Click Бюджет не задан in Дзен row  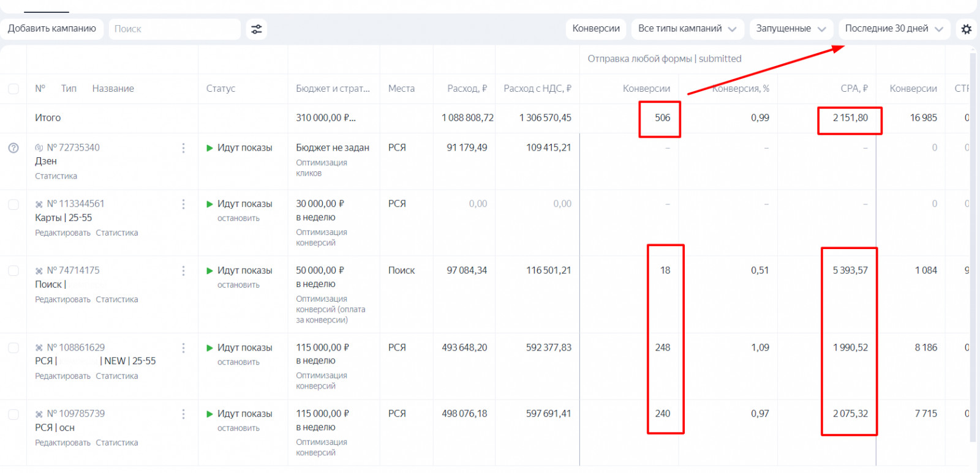point(333,148)
